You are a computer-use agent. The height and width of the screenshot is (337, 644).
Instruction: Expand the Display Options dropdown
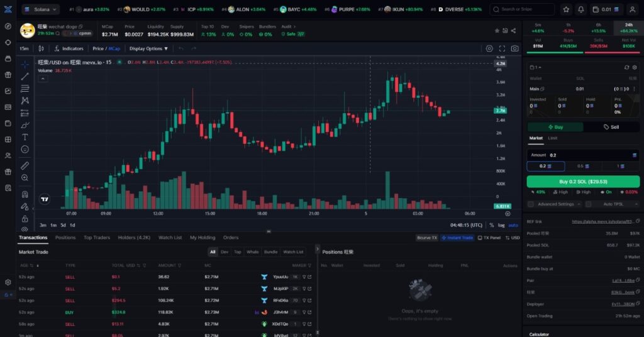tap(148, 48)
